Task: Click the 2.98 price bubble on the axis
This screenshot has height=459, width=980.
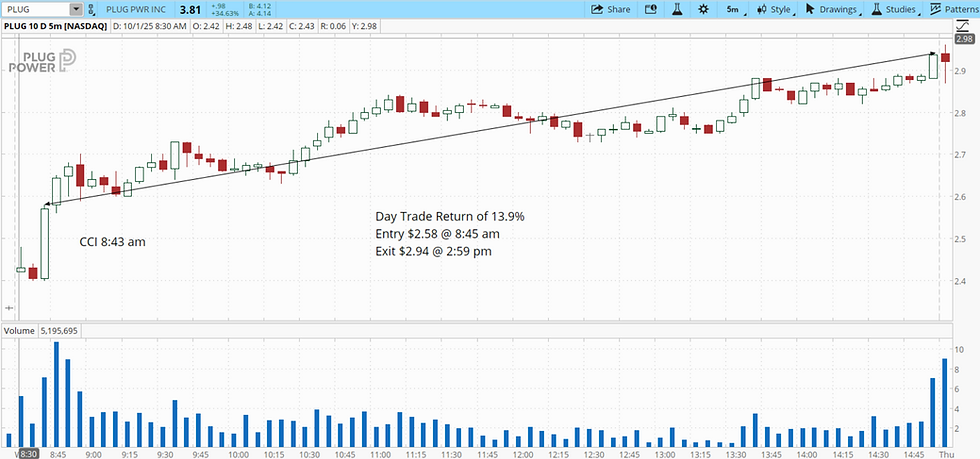Action: 967,38
